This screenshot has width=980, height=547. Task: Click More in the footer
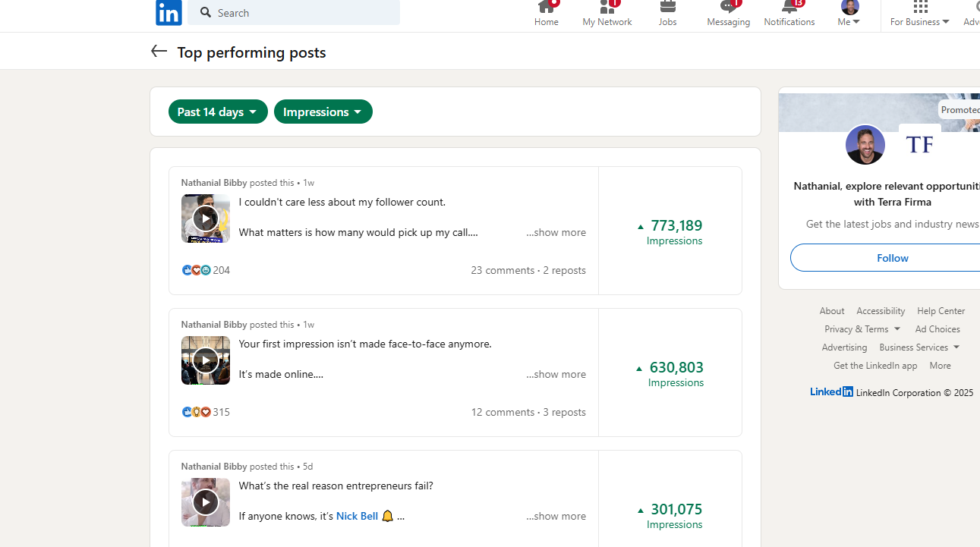[x=940, y=366]
